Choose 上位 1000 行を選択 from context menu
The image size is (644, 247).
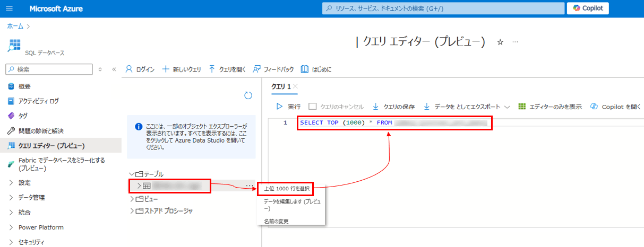pyautogui.click(x=286, y=188)
